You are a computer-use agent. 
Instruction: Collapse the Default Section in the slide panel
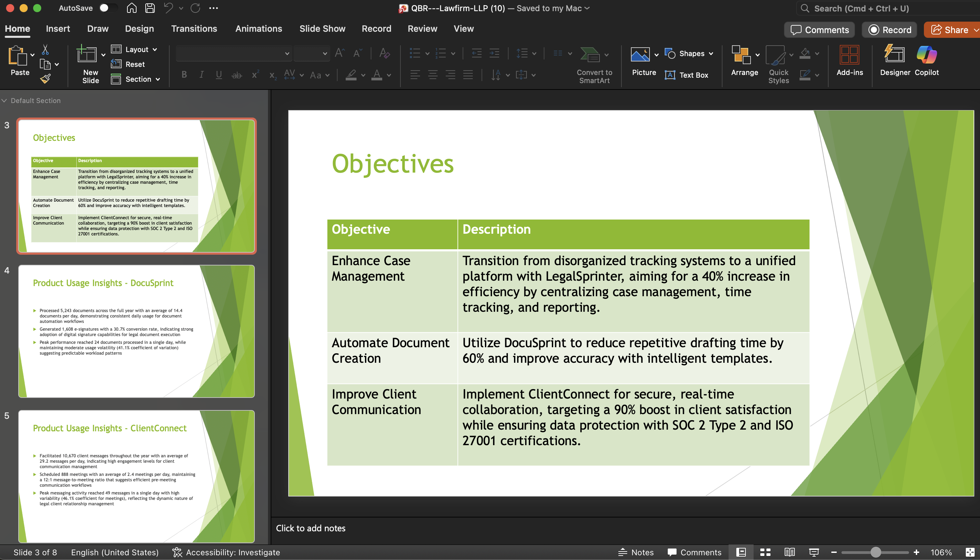5,100
